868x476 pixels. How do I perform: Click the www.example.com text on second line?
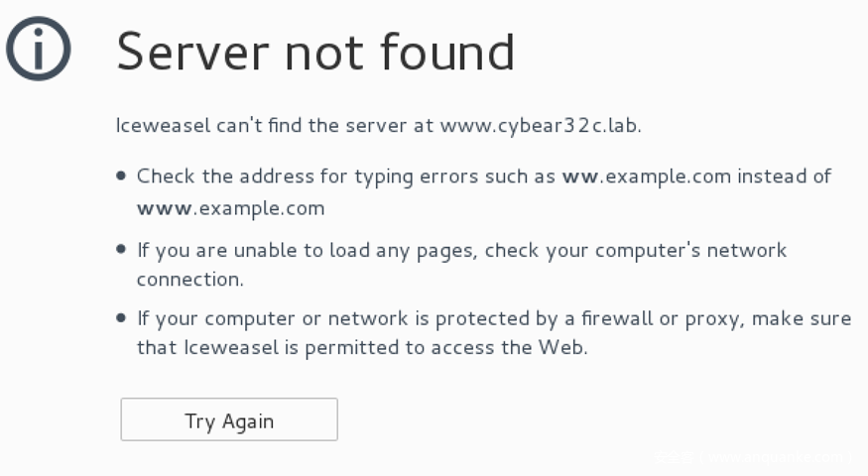click(230, 208)
